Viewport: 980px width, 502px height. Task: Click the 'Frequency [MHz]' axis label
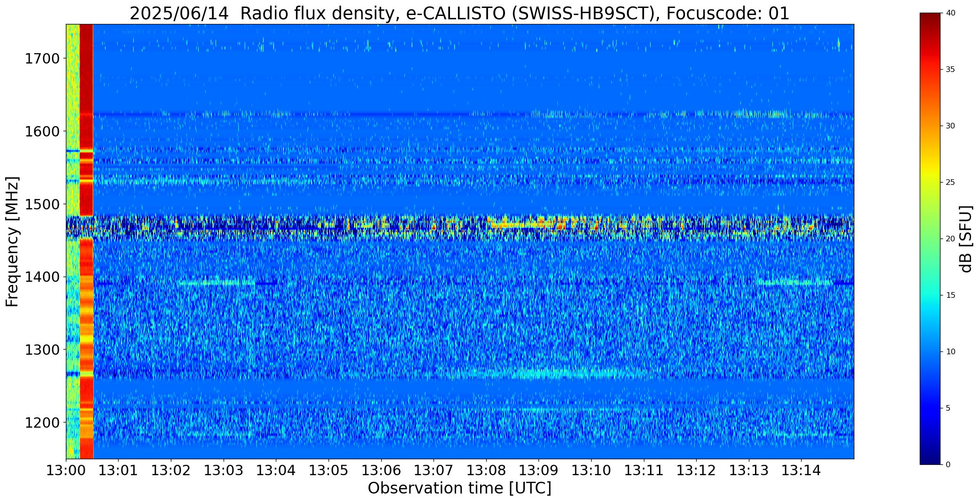13,242
